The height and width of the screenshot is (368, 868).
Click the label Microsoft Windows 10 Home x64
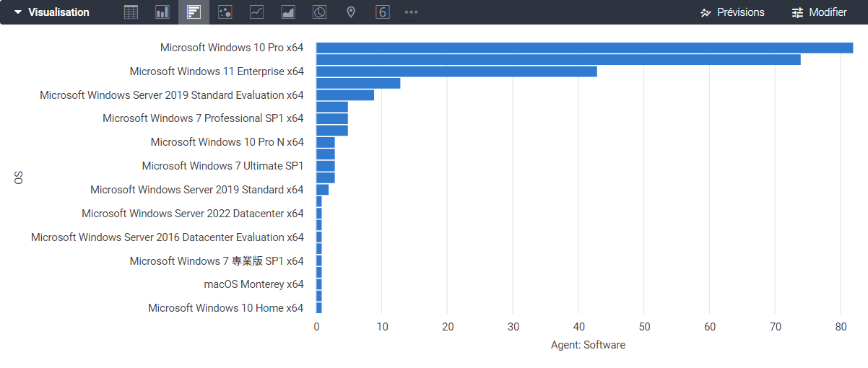(x=226, y=308)
